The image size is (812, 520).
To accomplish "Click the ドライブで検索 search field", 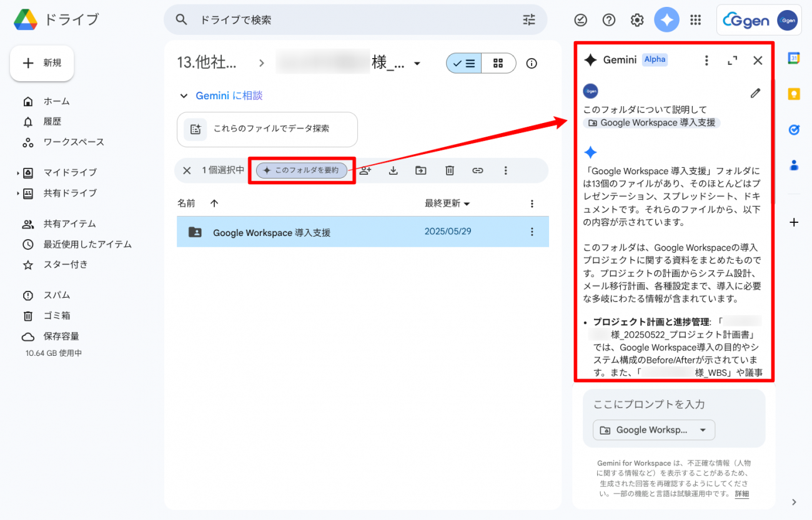I will click(355, 20).
